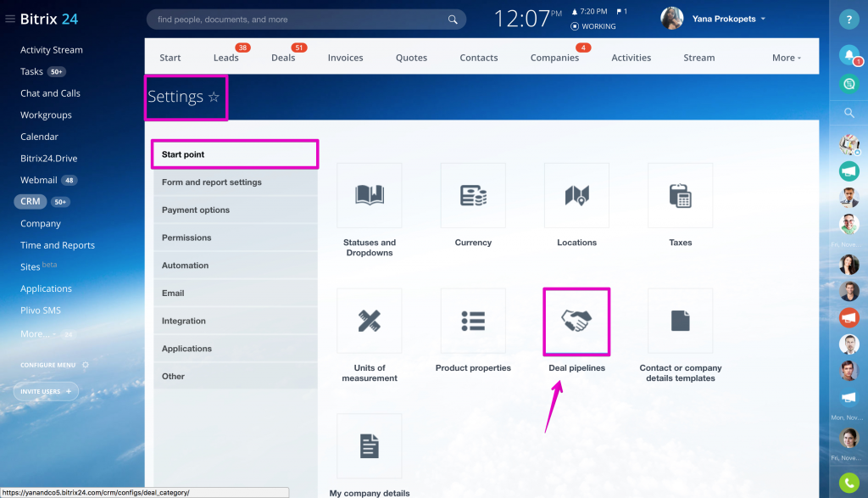Open the notifications bell icon
Viewport: 868px width, 498px height.
coord(849,54)
